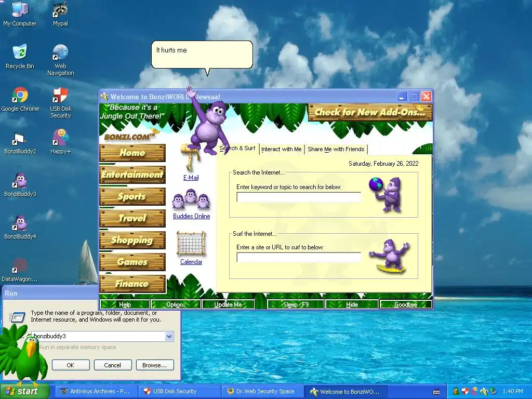532x399 pixels.
Task: Click Bonzi holding globe search icon
Action: click(387, 194)
